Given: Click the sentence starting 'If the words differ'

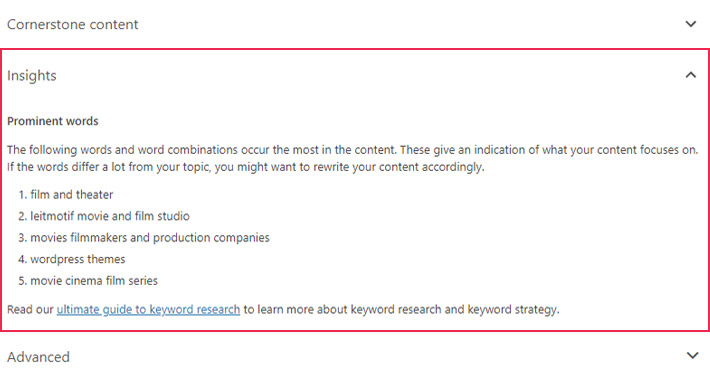Looking at the screenshot, I should [245, 167].
